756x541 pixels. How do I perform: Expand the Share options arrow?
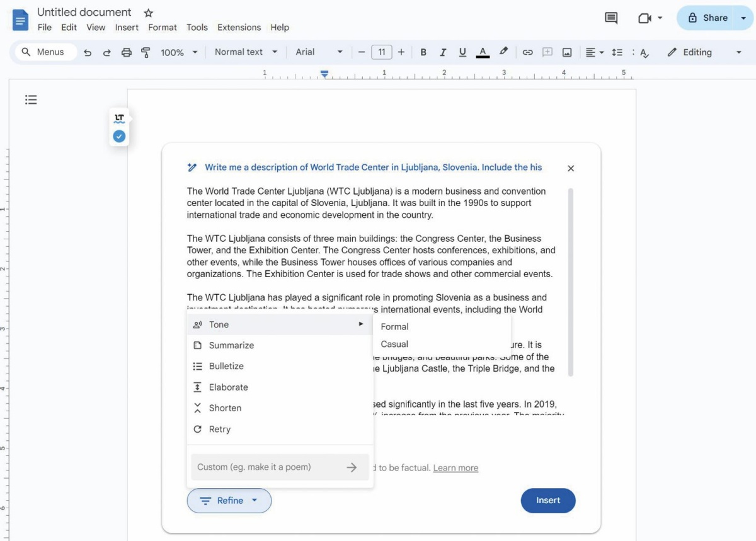[743, 18]
